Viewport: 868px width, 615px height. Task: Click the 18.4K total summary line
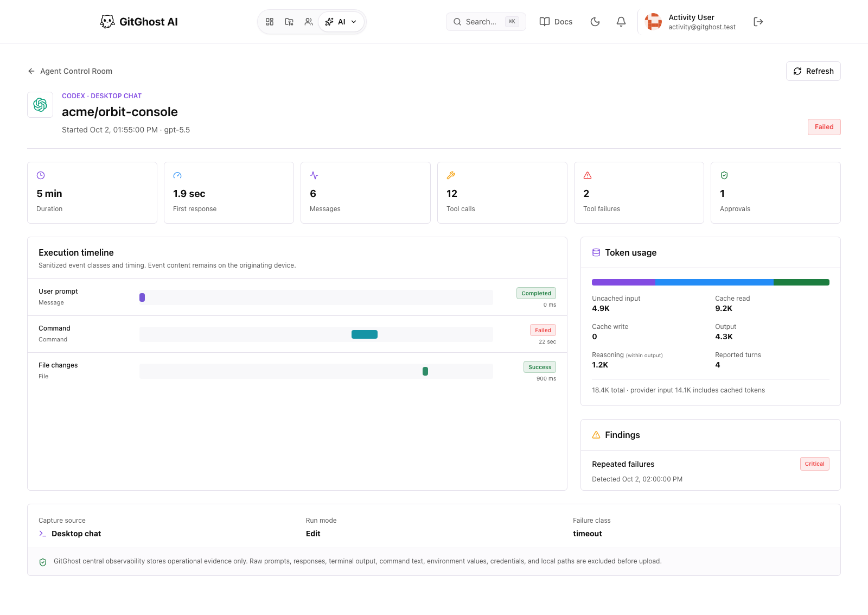click(678, 390)
